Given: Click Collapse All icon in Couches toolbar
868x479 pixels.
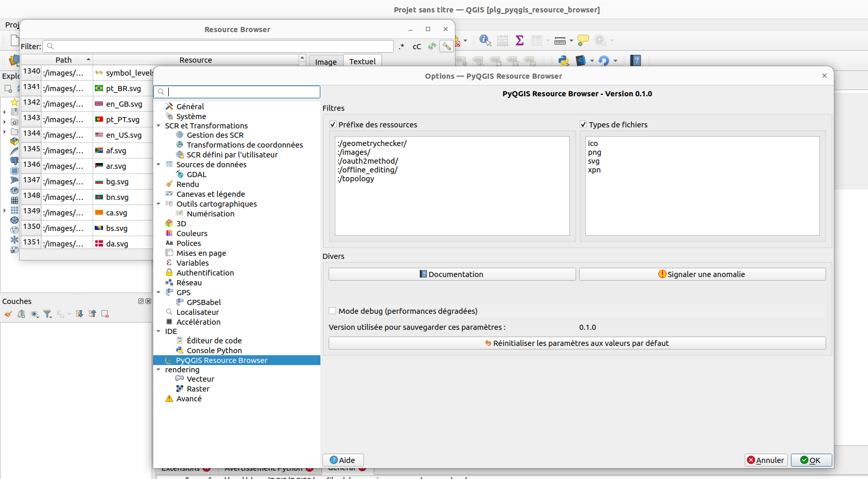Looking at the screenshot, I should [x=92, y=314].
